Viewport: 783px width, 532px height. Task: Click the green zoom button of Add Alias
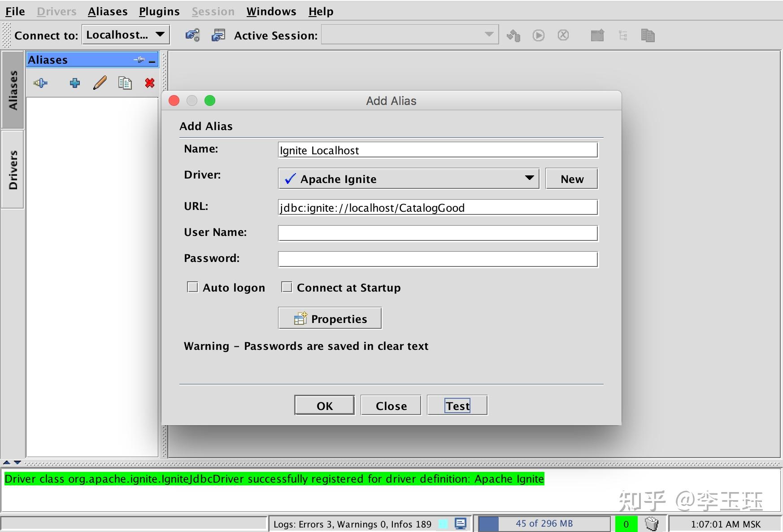point(210,100)
